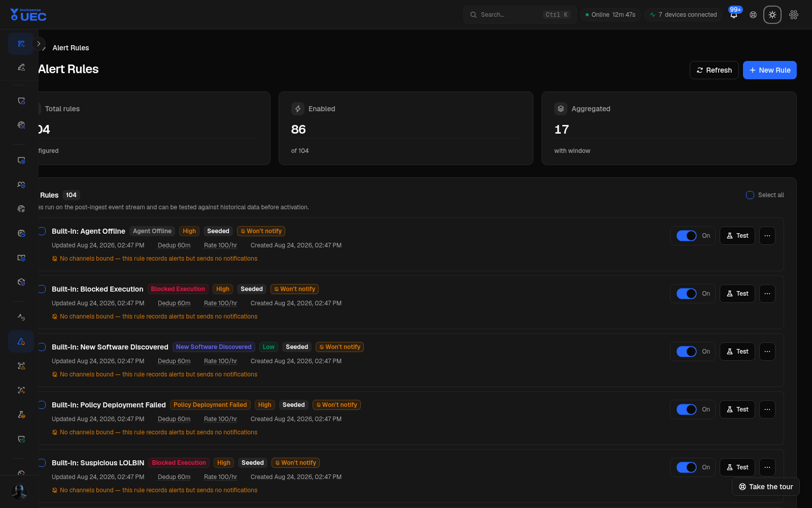Click the New Rule button
This screenshot has height=508, width=812.
coord(770,70)
